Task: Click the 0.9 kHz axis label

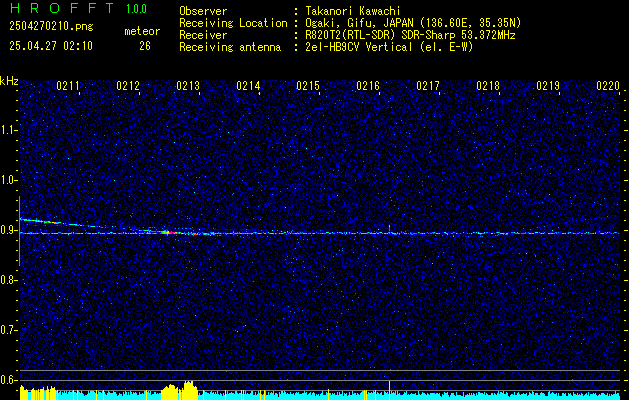Action: pyautogui.click(x=8, y=230)
